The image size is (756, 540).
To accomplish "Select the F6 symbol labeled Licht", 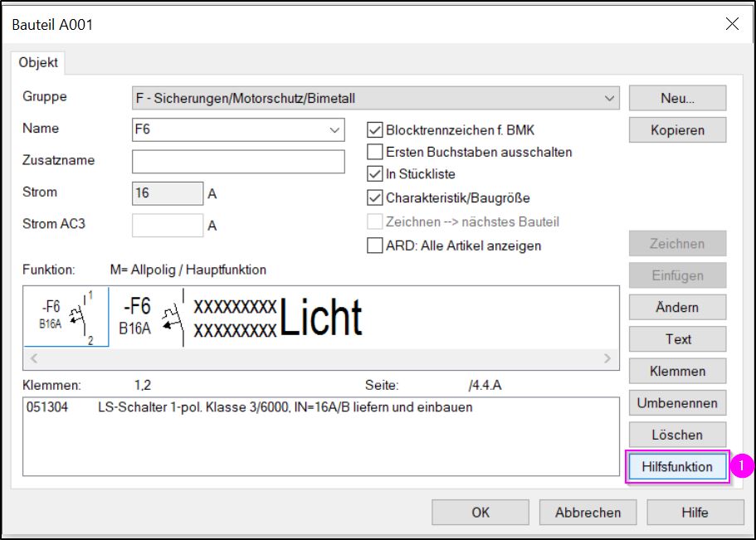I will coord(241,317).
